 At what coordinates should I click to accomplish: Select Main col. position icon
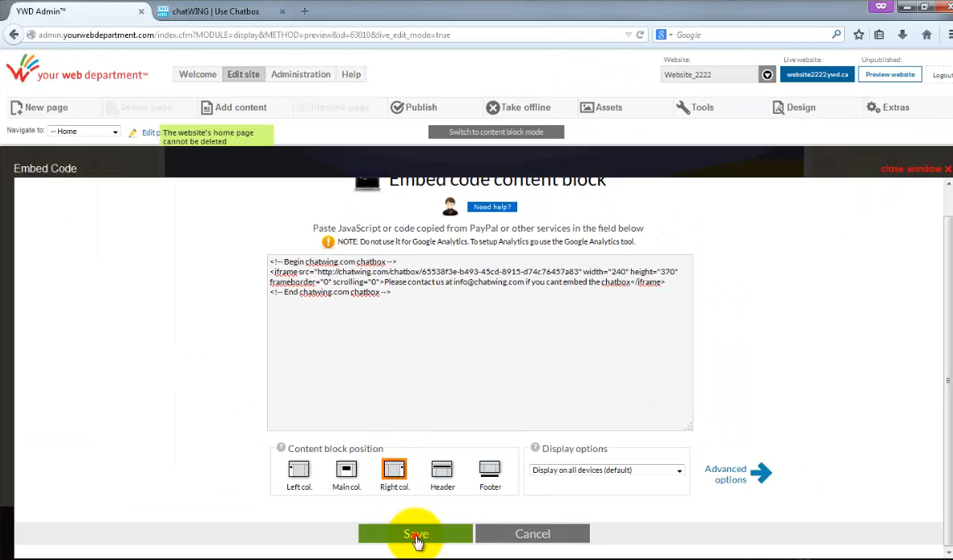pos(346,470)
